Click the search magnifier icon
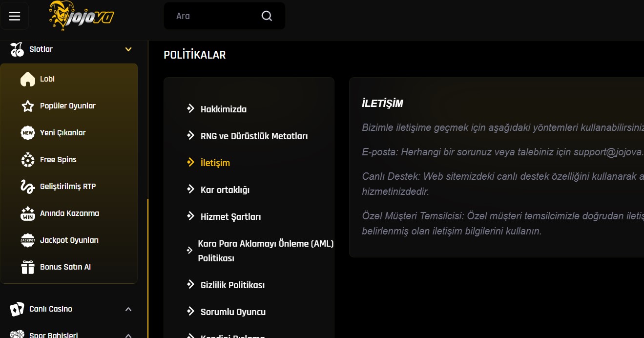This screenshot has width=644, height=338. (267, 16)
